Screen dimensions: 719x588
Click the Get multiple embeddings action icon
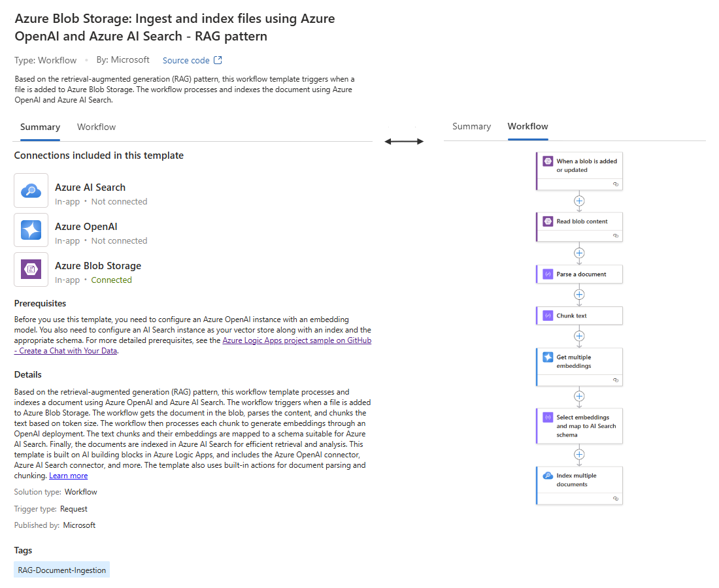548,357
